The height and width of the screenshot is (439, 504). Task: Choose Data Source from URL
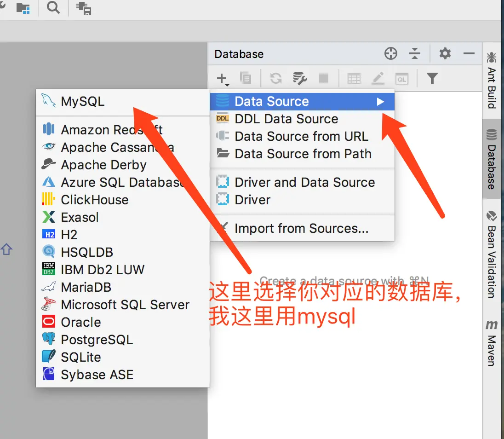pyautogui.click(x=302, y=136)
